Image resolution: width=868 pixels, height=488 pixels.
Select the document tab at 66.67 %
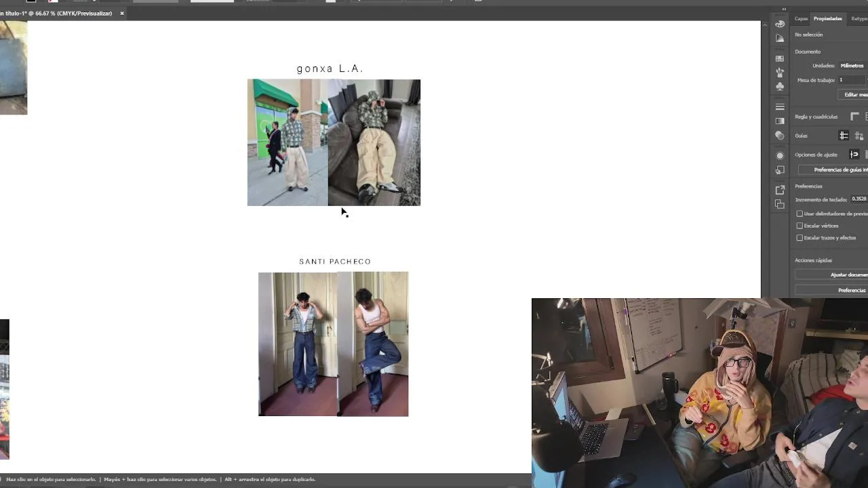56,13
